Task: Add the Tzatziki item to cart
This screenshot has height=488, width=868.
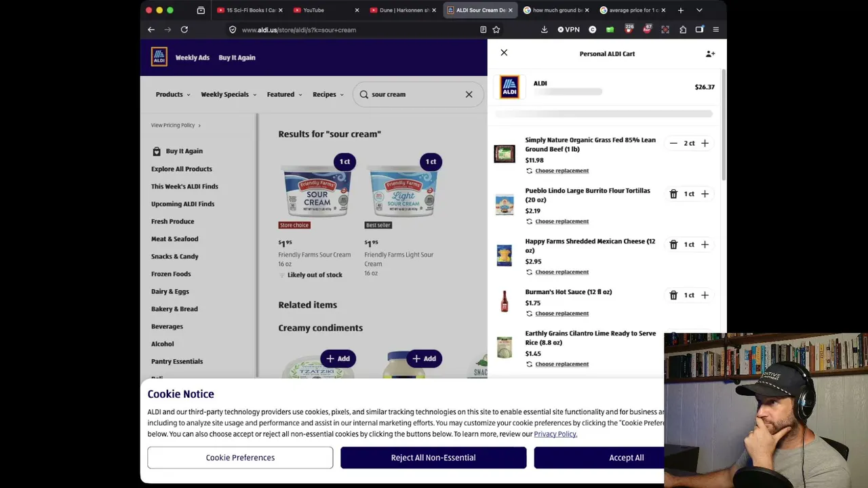Action: pyautogui.click(x=338, y=359)
